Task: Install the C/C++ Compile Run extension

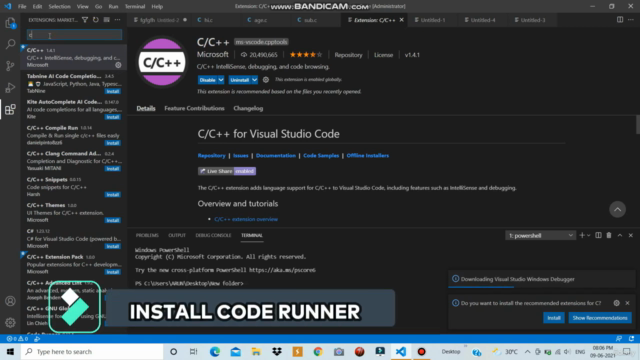Action: 113,143
